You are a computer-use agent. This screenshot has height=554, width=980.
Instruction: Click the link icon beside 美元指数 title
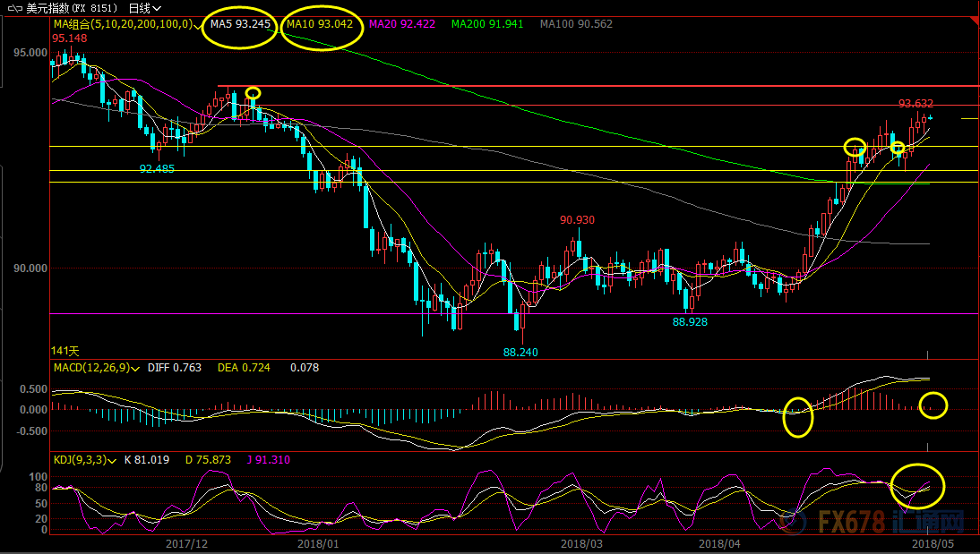point(15,8)
